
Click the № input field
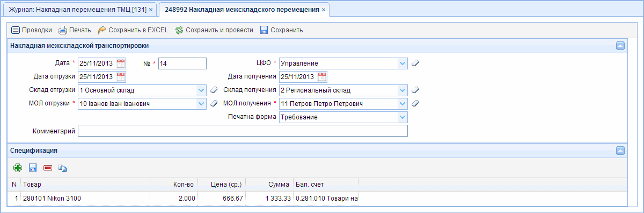pos(182,63)
